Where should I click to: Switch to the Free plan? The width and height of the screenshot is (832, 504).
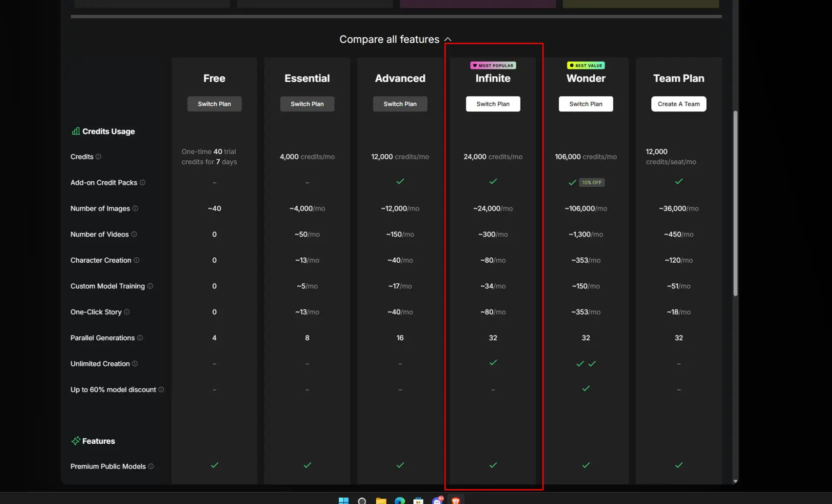pos(214,104)
